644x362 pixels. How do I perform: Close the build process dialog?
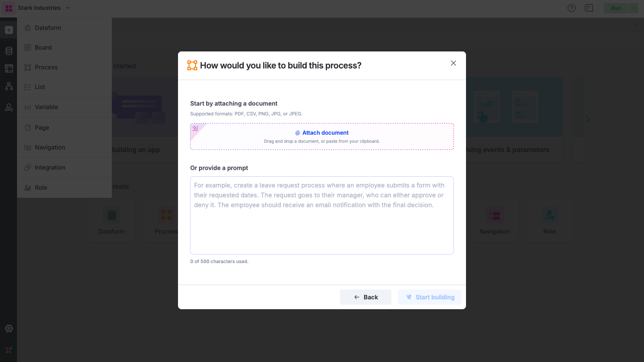click(453, 63)
